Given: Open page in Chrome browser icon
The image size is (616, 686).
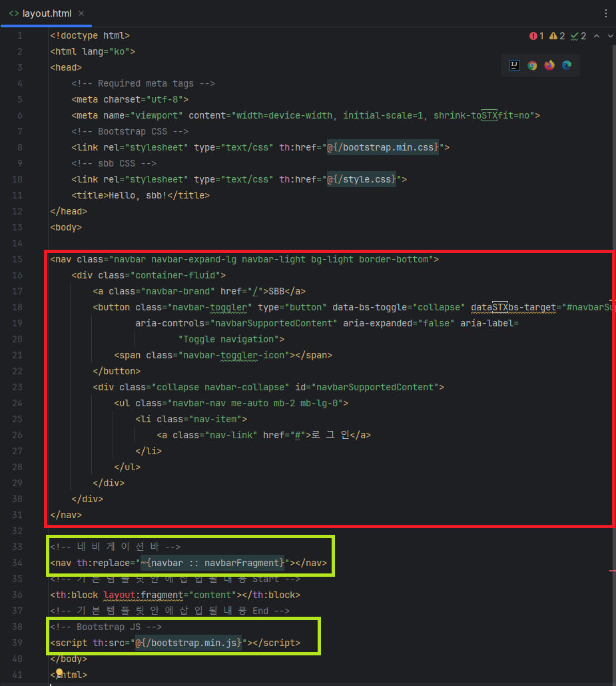Looking at the screenshot, I should point(532,65).
